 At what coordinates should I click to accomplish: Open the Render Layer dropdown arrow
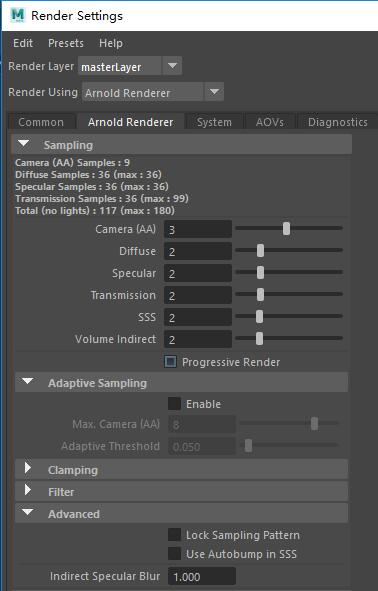172,66
